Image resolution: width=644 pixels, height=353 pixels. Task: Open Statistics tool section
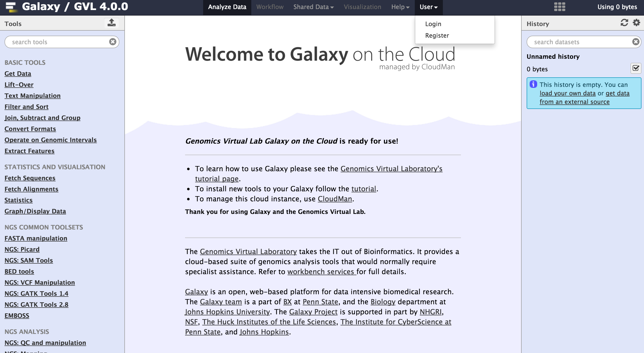(x=19, y=200)
